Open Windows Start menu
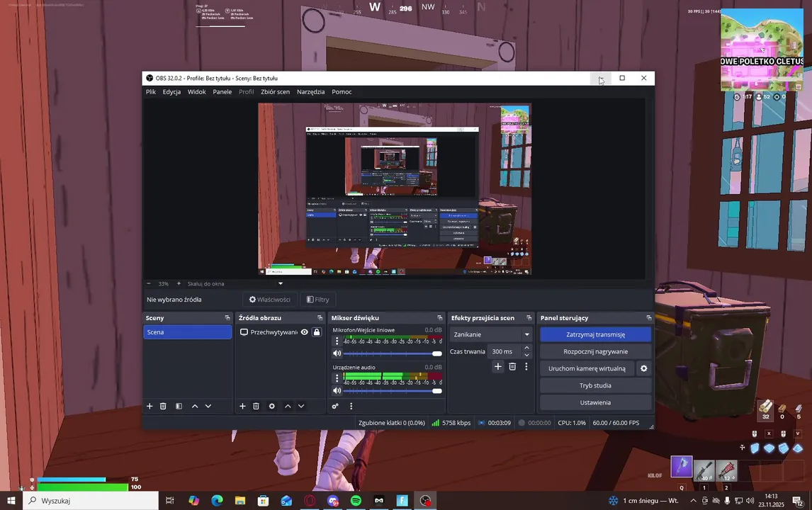Screen dimensions: 812x510 11,501
